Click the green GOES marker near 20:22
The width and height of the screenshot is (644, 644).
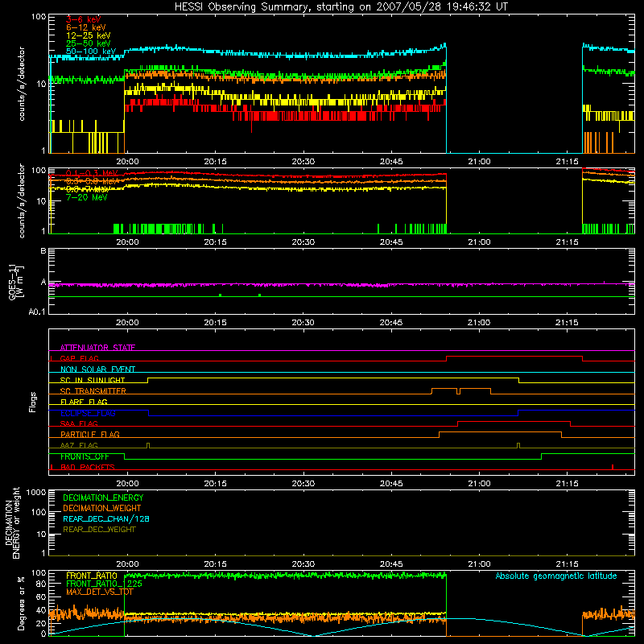(259, 295)
